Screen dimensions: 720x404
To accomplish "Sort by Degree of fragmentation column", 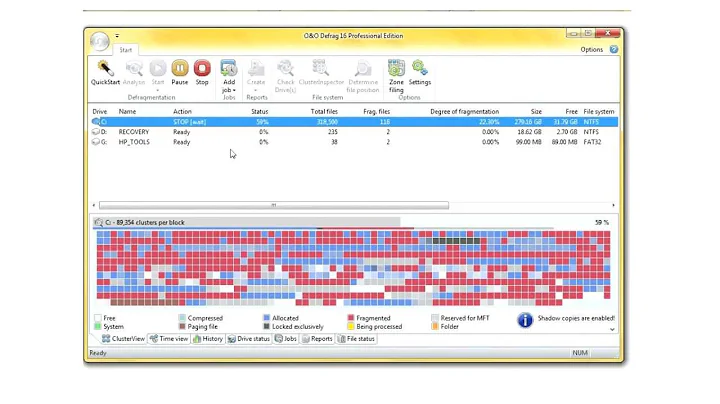I will pos(464,112).
